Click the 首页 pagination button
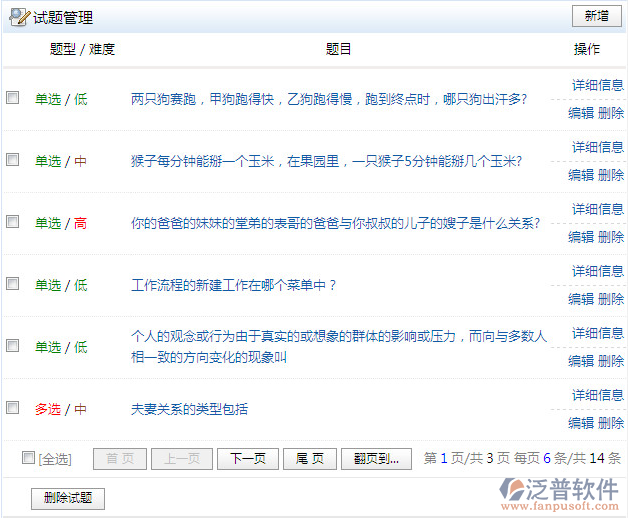Screen dimensions: 629x522 click(x=120, y=459)
